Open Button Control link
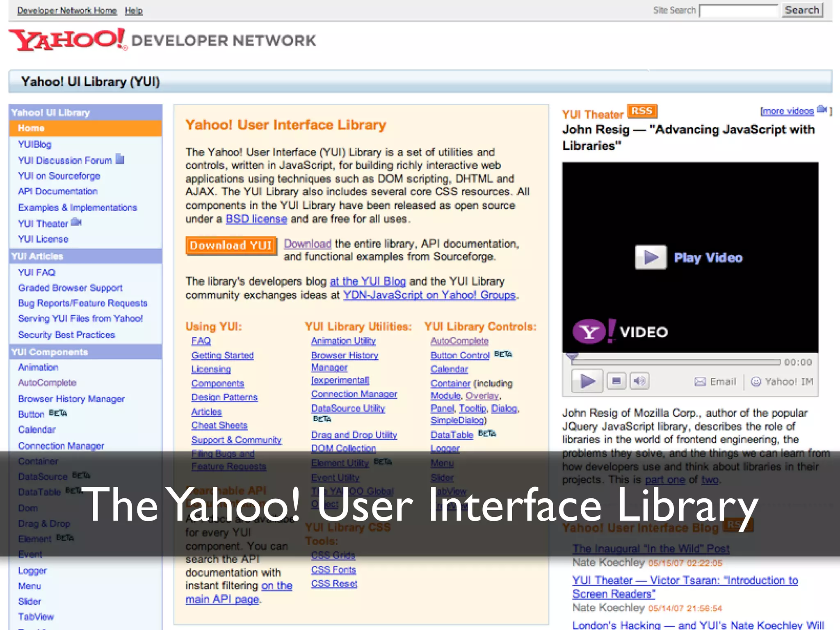840x630 pixels. coord(460,355)
